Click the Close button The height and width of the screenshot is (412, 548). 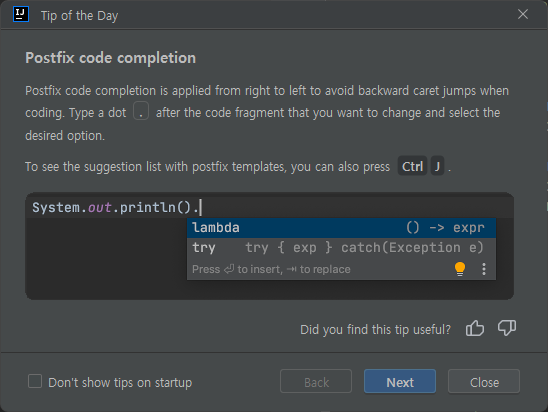[x=484, y=381]
